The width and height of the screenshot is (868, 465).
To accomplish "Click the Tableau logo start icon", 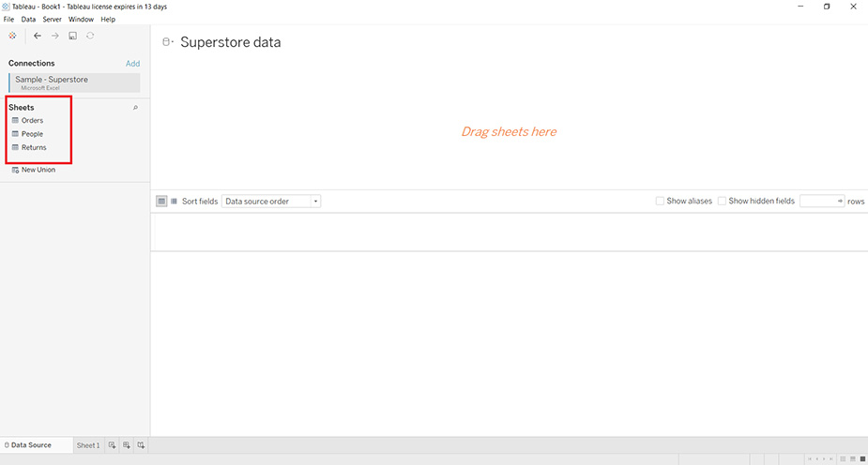I will click(x=12, y=36).
